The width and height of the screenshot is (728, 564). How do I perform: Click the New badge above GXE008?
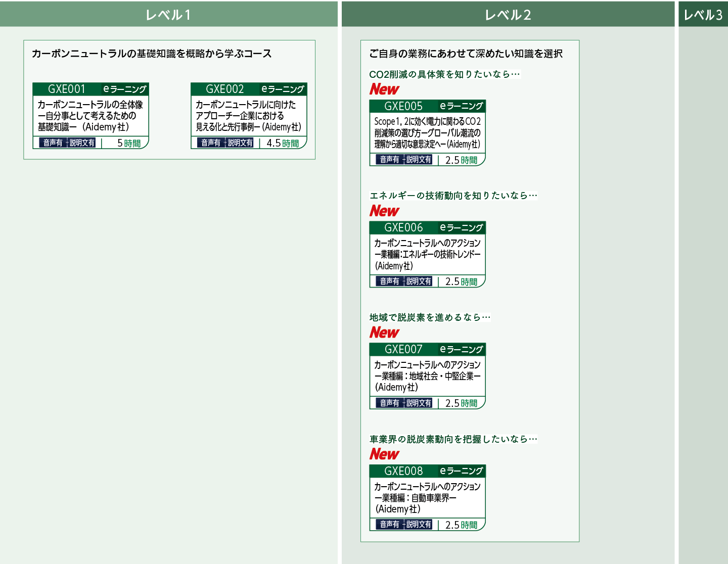[384, 454]
